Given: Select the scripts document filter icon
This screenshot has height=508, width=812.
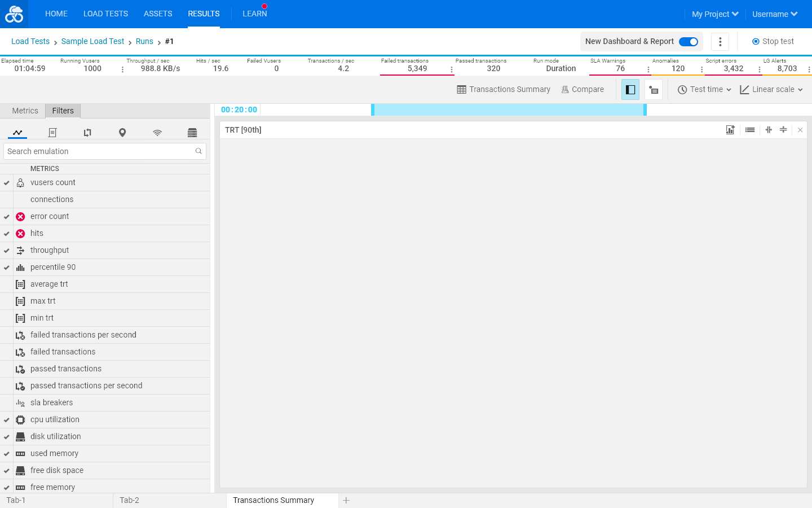Looking at the screenshot, I should tap(52, 133).
